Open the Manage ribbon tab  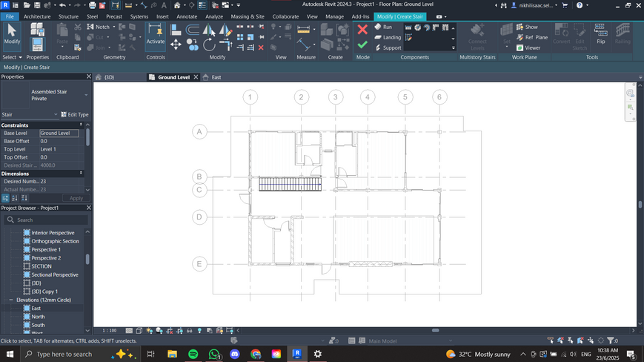click(334, 16)
